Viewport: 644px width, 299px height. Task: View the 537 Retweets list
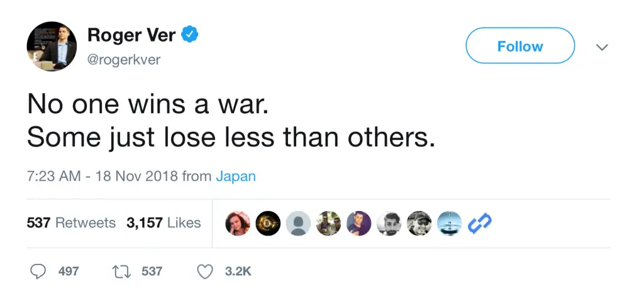[71, 222]
